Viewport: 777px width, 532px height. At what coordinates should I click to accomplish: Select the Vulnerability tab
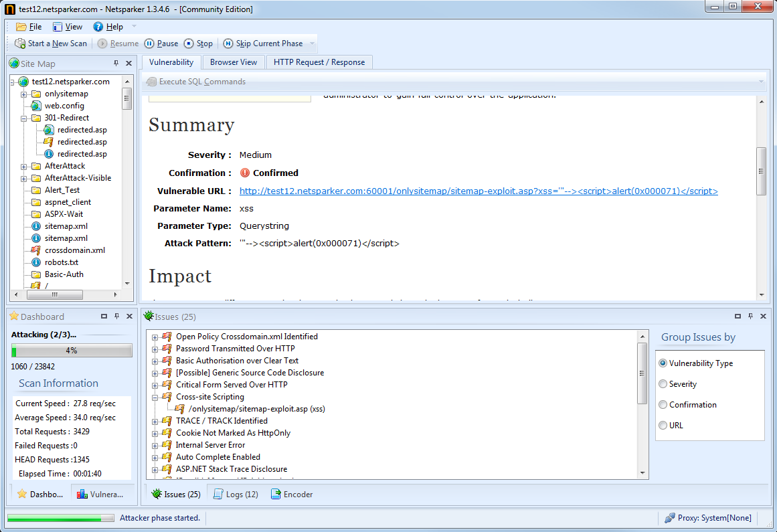[171, 62]
